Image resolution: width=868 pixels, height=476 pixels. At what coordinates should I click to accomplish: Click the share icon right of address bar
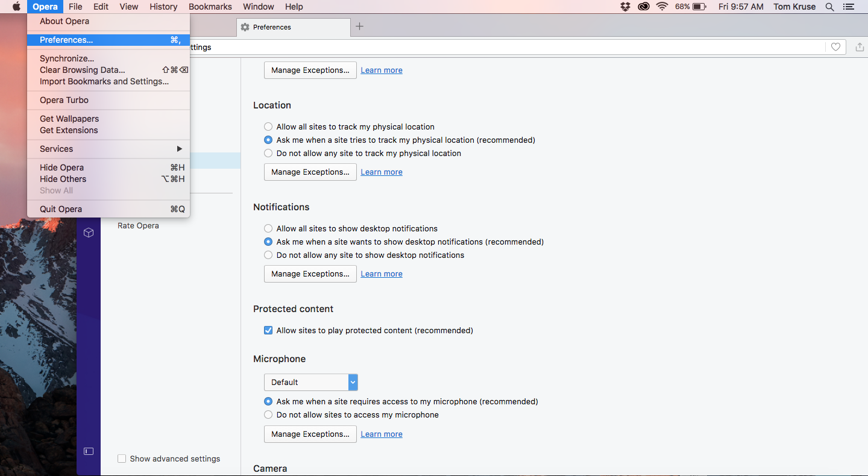(x=860, y=47)
